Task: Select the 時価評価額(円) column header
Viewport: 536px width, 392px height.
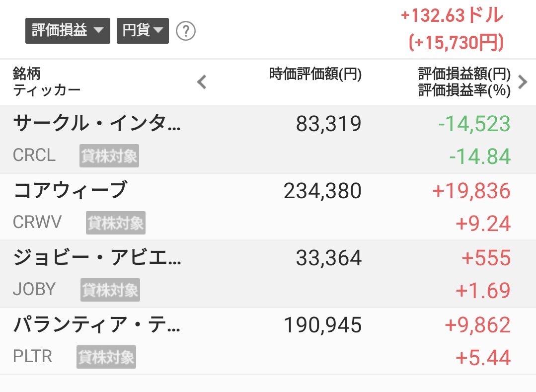Action: (x=315, y=74)
